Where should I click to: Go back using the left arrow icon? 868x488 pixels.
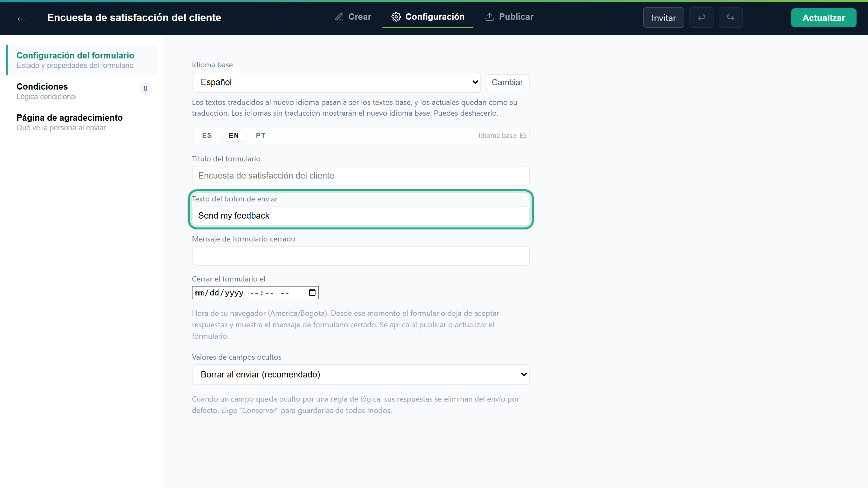(22, 18)
